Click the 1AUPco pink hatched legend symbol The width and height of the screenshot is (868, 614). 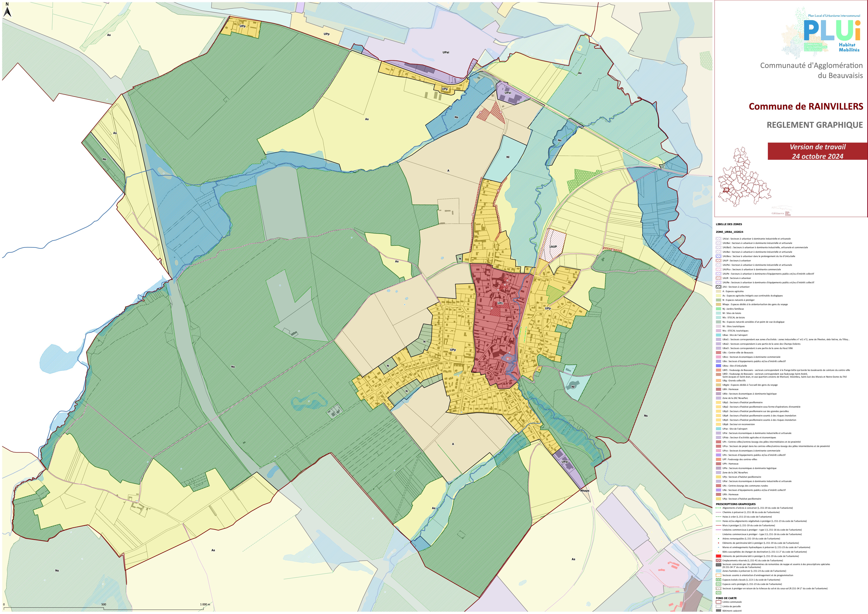click(718, 270)
